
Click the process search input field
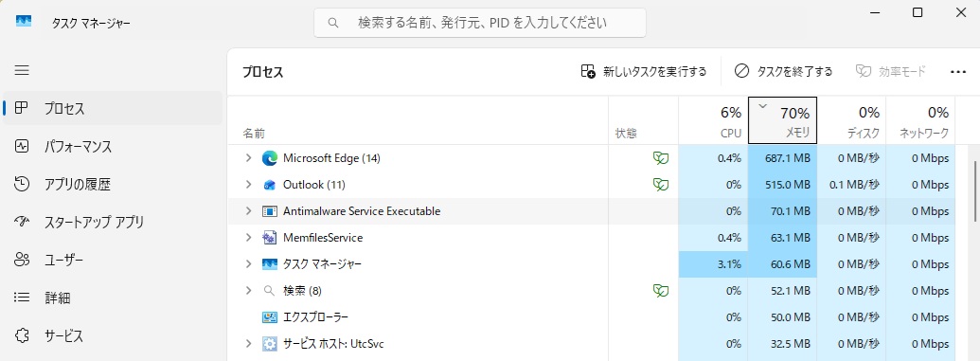tap(480, 23)
